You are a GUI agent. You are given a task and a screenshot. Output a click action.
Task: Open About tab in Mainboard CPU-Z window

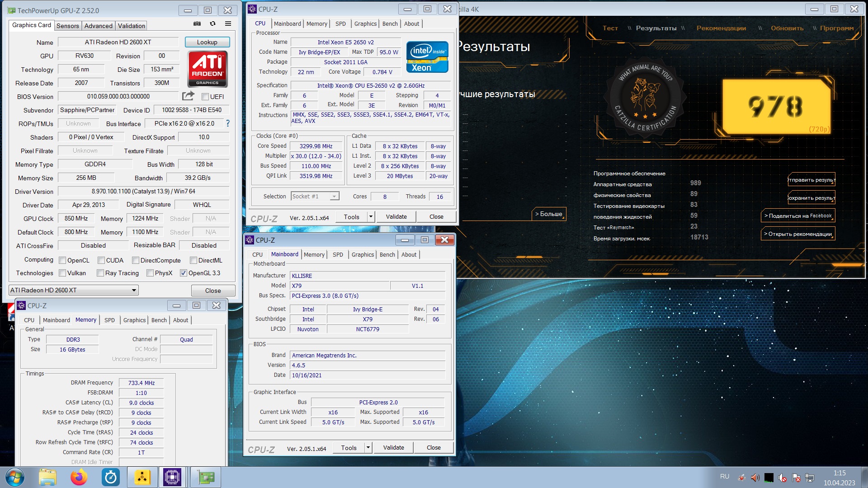[x=409, y=254]
